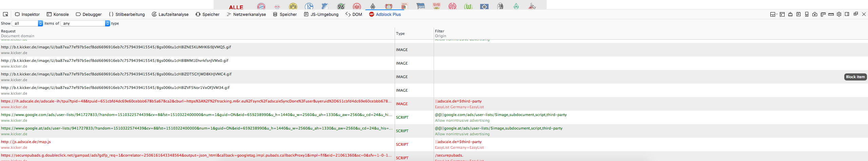
Task: Open the Laufzeitanalyse tab
Action: point(170,14)
